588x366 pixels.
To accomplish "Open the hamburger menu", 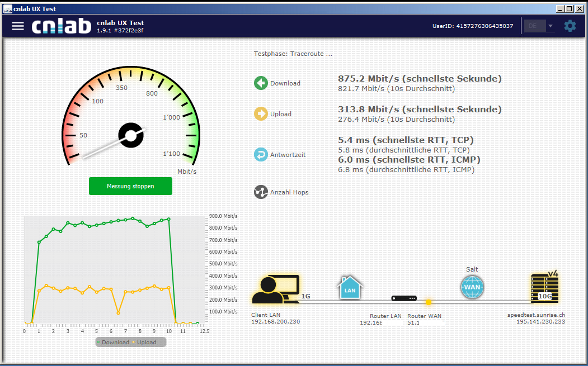I will click(x=18, y=26).
